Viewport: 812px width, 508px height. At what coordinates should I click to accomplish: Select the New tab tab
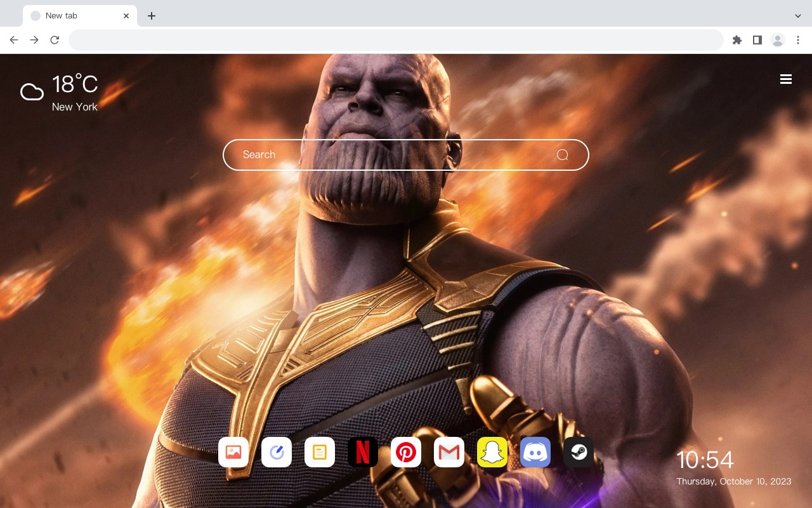(80, 16)
